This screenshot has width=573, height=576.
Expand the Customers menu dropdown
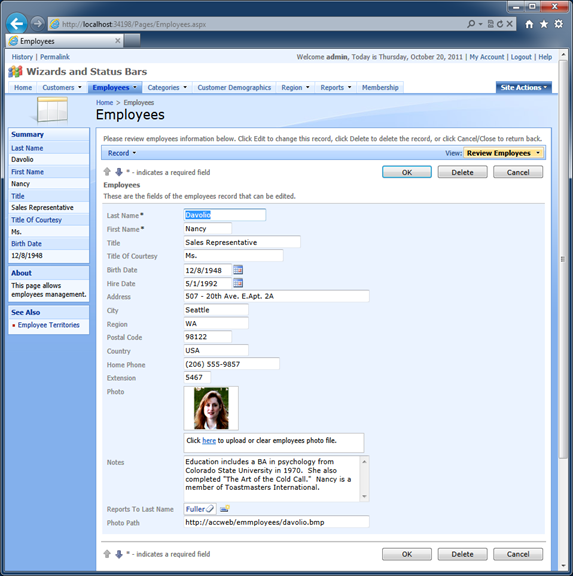click(x=80, y=87)
